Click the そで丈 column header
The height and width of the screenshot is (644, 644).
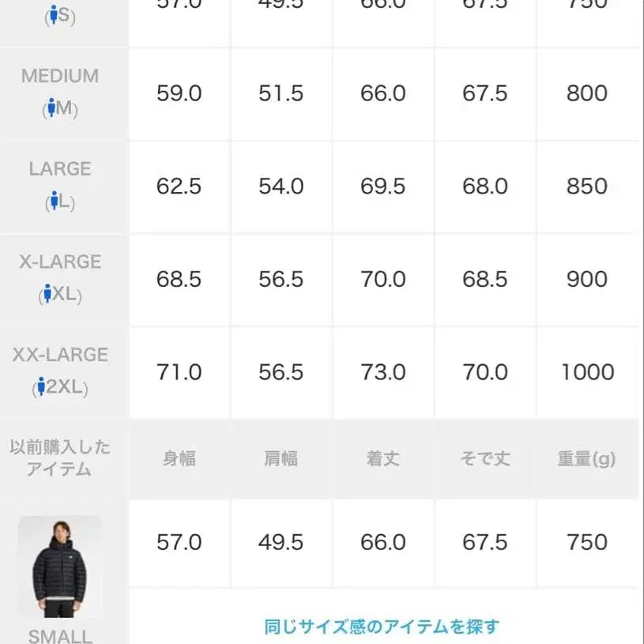tap(484, 458)
